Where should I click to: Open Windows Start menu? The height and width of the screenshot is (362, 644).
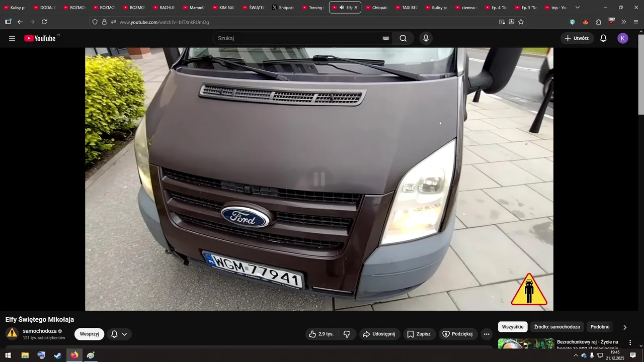[8, 355]
